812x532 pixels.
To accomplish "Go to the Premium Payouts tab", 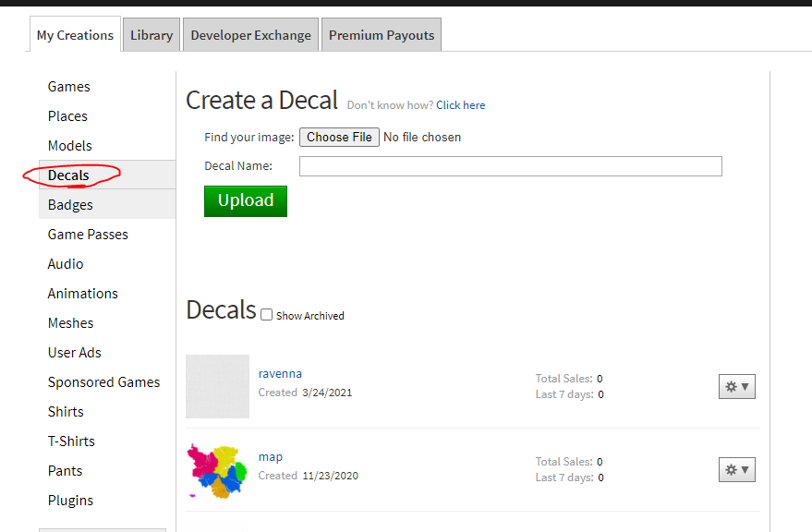I will [382, 35].
